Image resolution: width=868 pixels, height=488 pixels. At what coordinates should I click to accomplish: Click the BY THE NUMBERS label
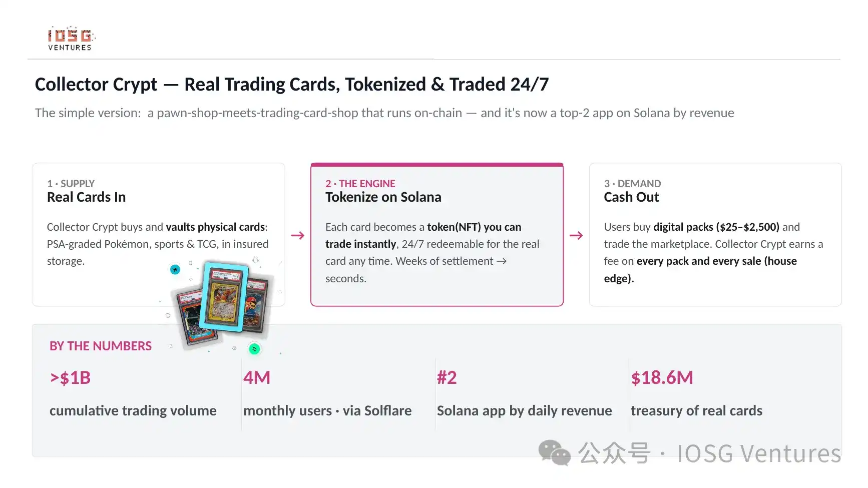pos(101,346)
